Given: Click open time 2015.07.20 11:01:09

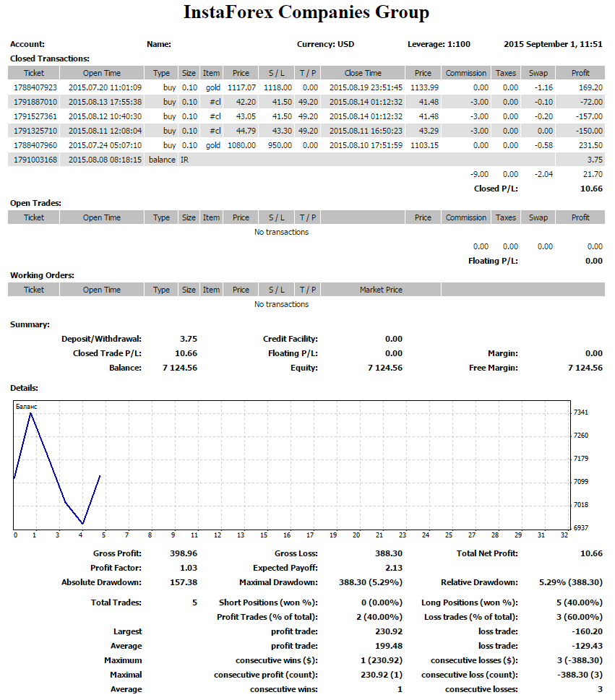Looking at the screenshot, I should (x=105, y=87).
